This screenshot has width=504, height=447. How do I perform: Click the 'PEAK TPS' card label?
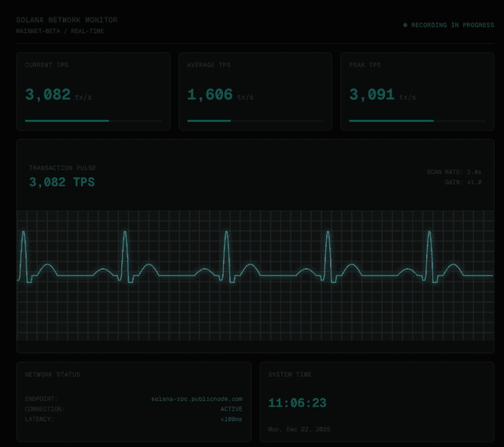point(365,65)
